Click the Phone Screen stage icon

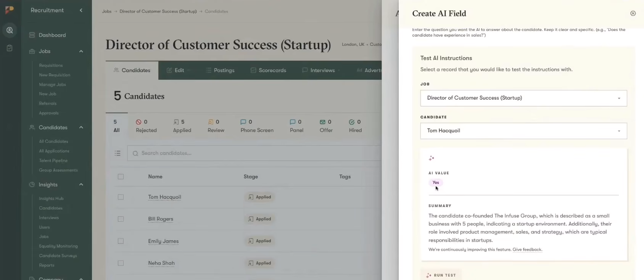click(x=243, y=122)
